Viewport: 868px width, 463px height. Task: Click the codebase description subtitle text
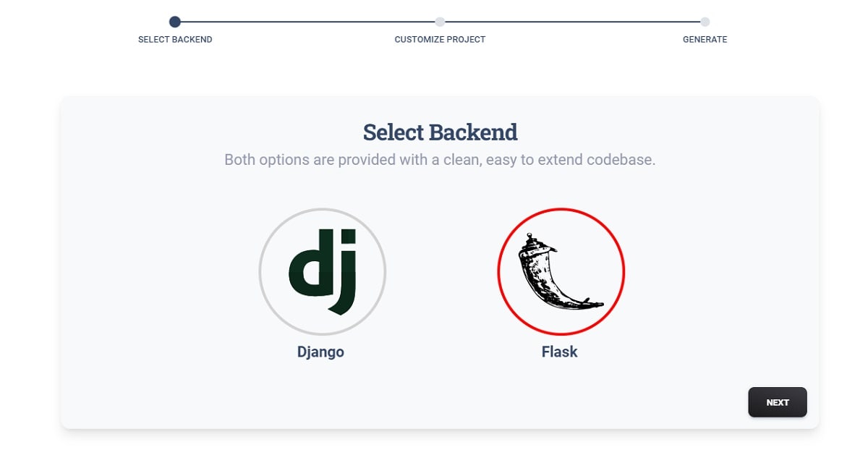439,160
